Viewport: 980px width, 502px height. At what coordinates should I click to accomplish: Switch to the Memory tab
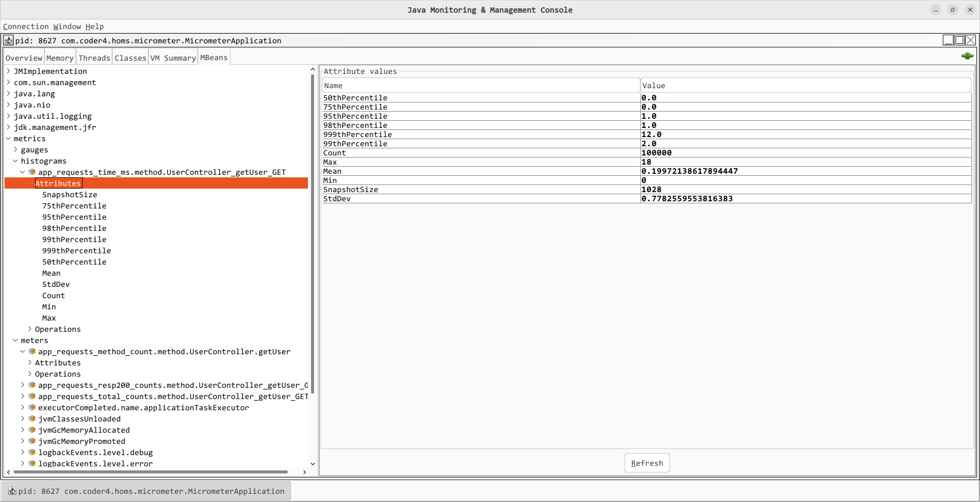tap(60, 58)
